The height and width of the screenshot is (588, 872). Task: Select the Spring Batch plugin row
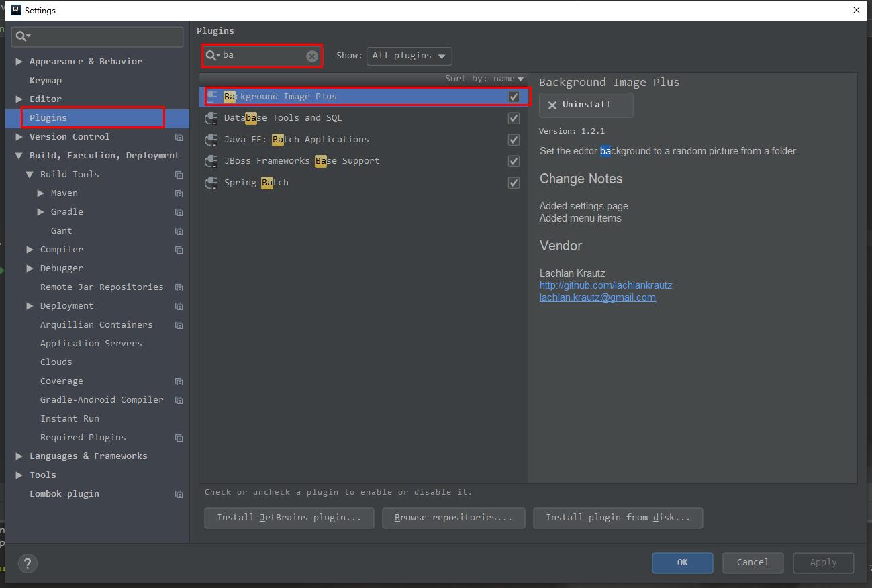(363, 183)
